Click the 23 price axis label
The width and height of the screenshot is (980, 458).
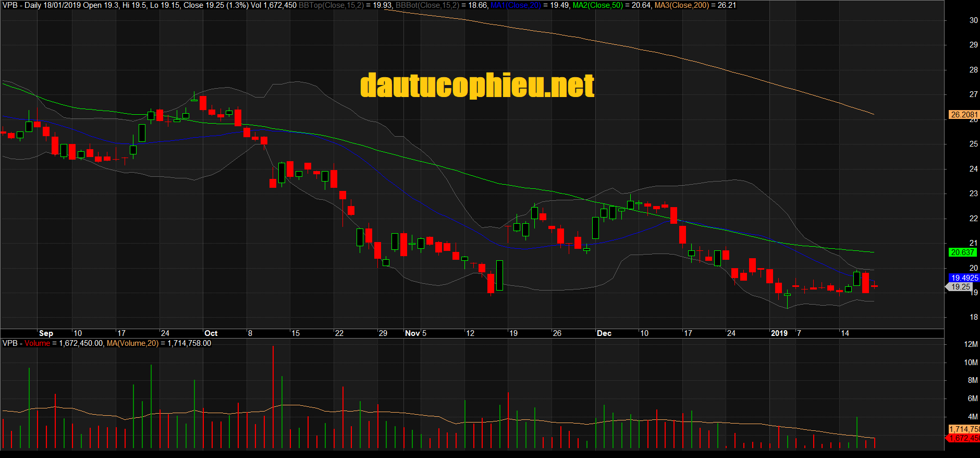click(973, 194)
